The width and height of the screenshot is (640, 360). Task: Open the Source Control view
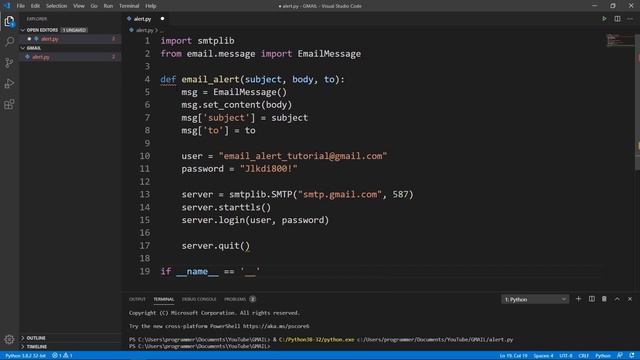pos(9,62)
